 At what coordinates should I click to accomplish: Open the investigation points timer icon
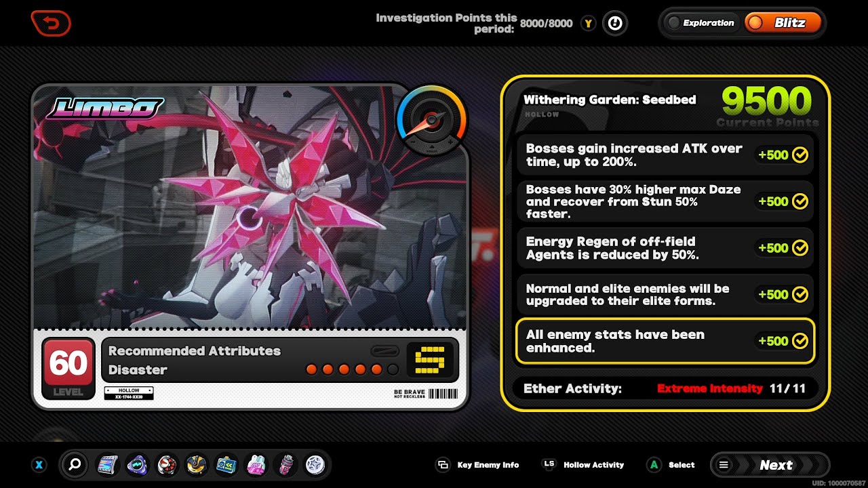click(x=614, y=23)
